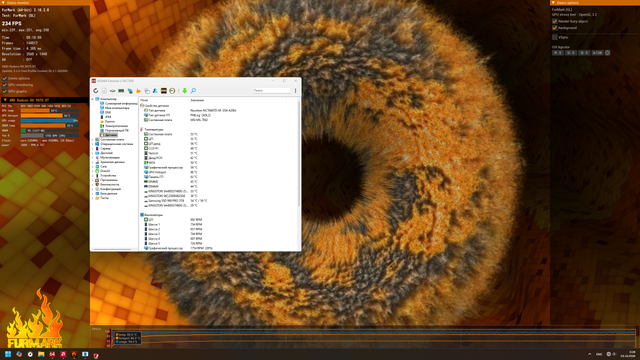640x360 pixels.
Task: Click the OSI bgcolor A value field
Action: 597,53
